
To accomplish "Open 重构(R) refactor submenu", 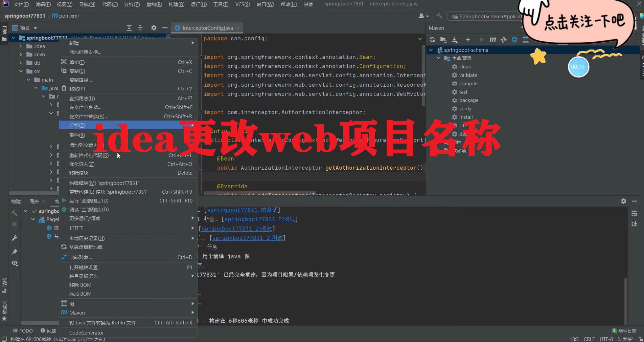I will [128, 135].
